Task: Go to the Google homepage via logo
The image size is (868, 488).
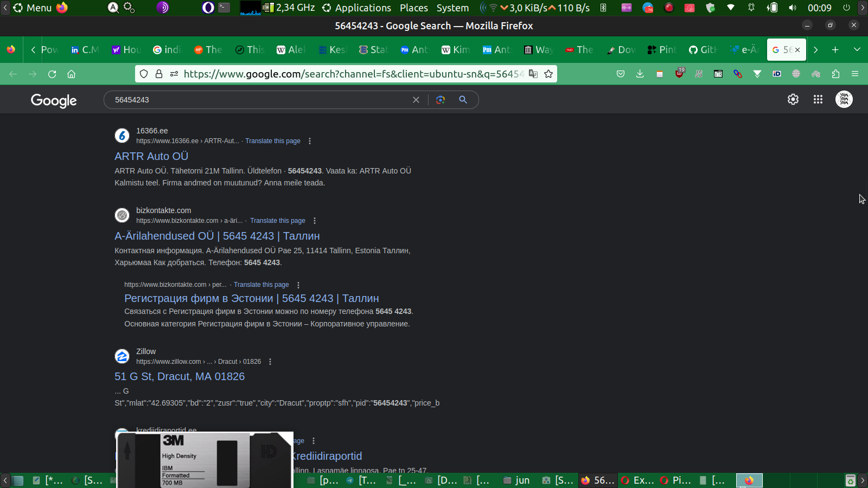Action: 54,100
